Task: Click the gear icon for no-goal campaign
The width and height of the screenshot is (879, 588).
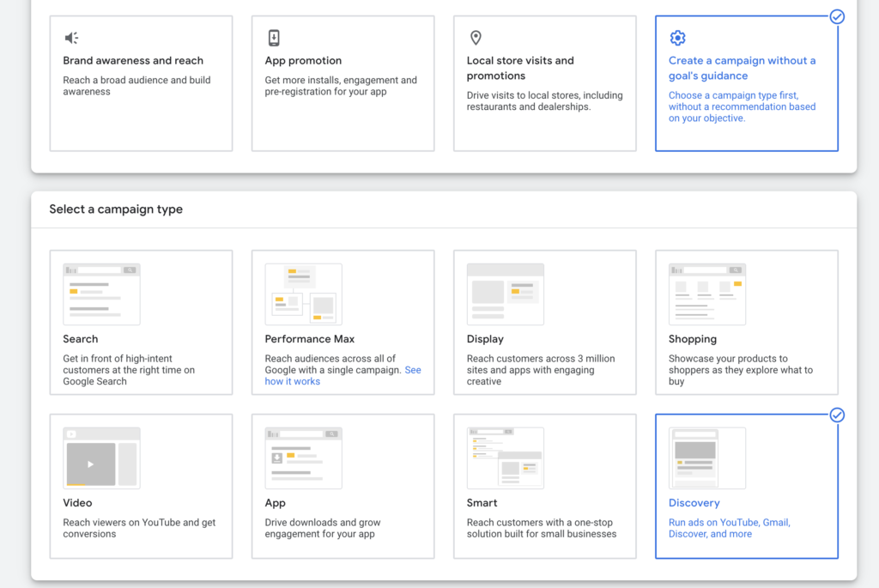Action: (677, 38)
